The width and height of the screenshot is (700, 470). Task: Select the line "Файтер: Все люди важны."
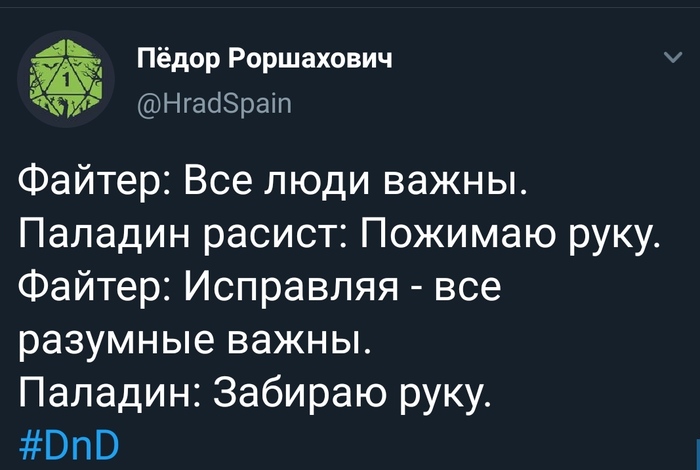coord(273,185)
